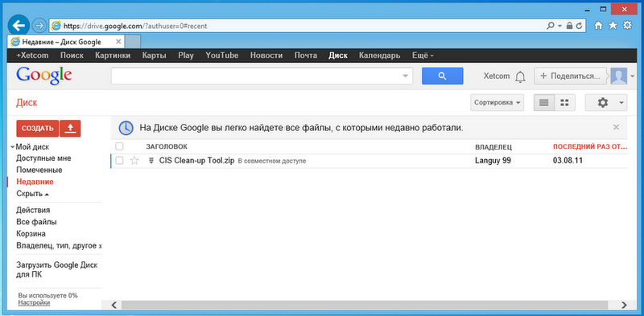The width and height of the screenshot is (644, 316).
Task: Switch to grid view layout
Action: coord(565,103)
